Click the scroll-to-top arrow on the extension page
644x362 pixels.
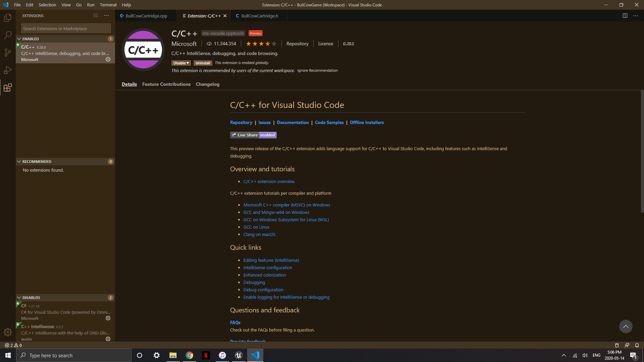tap(625, 326)
